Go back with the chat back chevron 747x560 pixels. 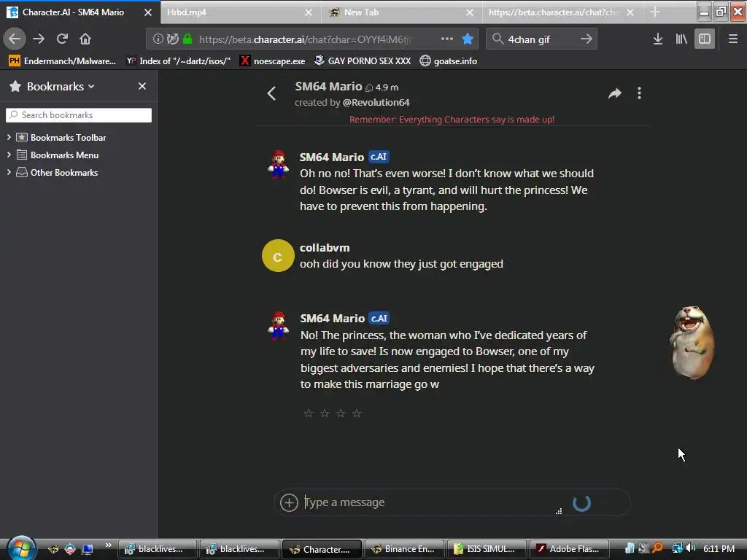coord(271,93)
